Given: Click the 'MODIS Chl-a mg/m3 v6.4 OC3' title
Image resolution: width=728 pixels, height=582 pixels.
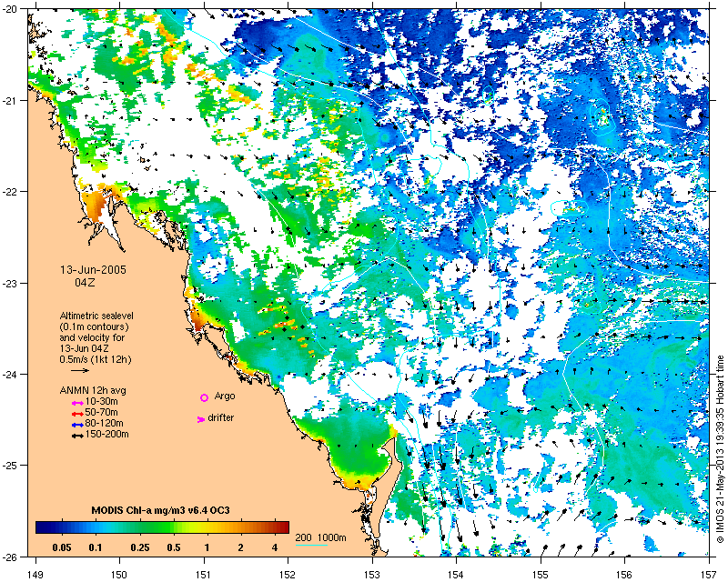Looking at the screenshot, I should click(x=160, y=510).
